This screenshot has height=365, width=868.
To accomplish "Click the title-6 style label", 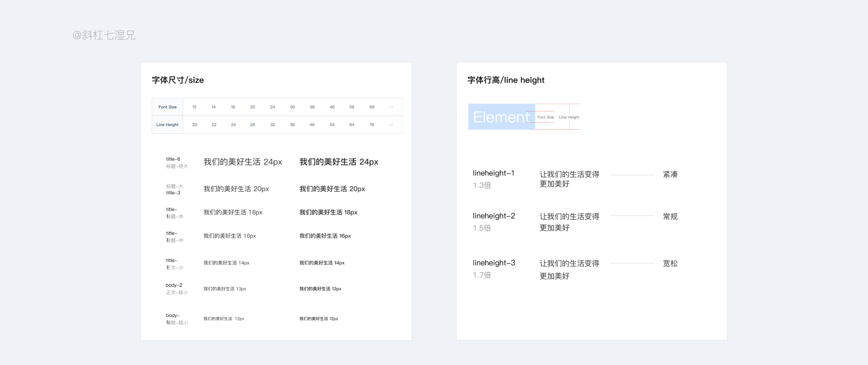I will click(173, 159).
